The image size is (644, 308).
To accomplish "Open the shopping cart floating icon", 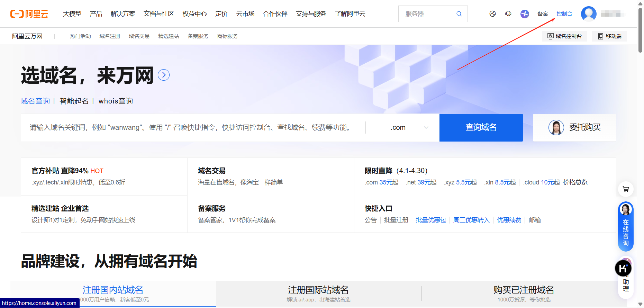I will pyautogui.click(x=626, y=189).
